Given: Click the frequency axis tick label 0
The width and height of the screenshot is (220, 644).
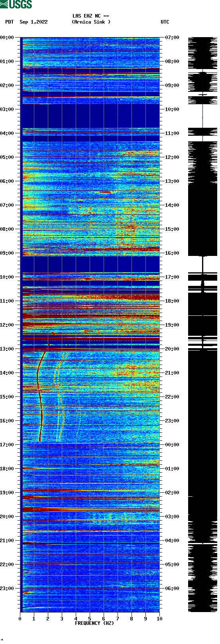Looking at the screenshot, I should [20, 619].
